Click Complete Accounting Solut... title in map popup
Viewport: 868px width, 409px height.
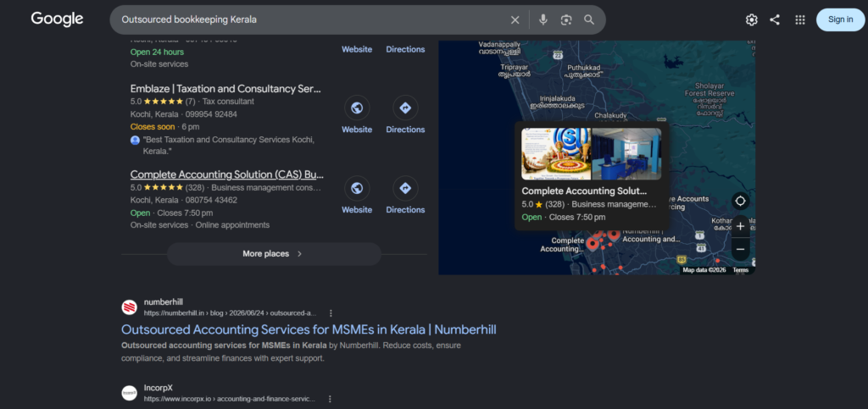click(x=584, y=191)
